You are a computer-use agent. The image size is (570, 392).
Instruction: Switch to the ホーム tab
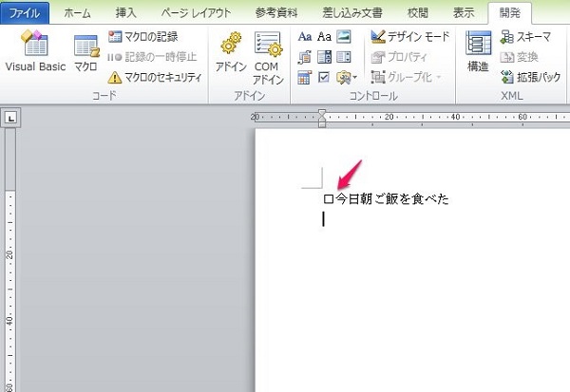[x=78, y=13]
